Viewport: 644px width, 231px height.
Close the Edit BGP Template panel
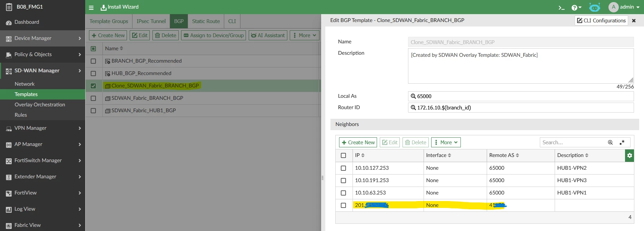coord(634,21)
